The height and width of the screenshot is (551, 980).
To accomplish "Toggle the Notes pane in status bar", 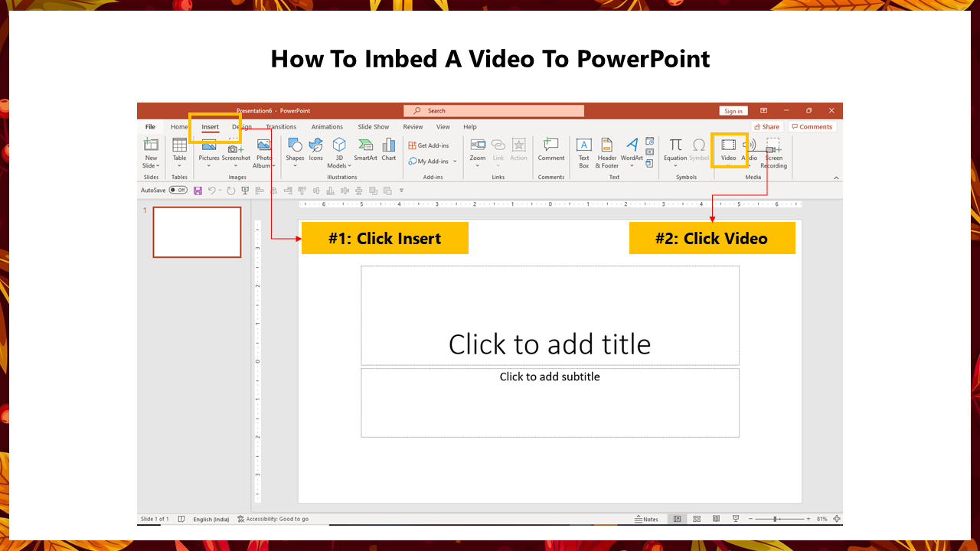I will (x=646, y=519).
